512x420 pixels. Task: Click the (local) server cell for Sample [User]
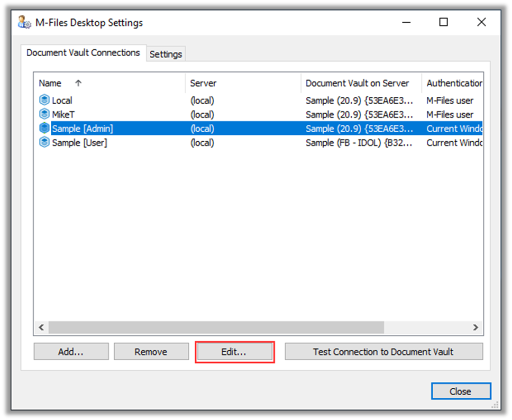[203, 143]
